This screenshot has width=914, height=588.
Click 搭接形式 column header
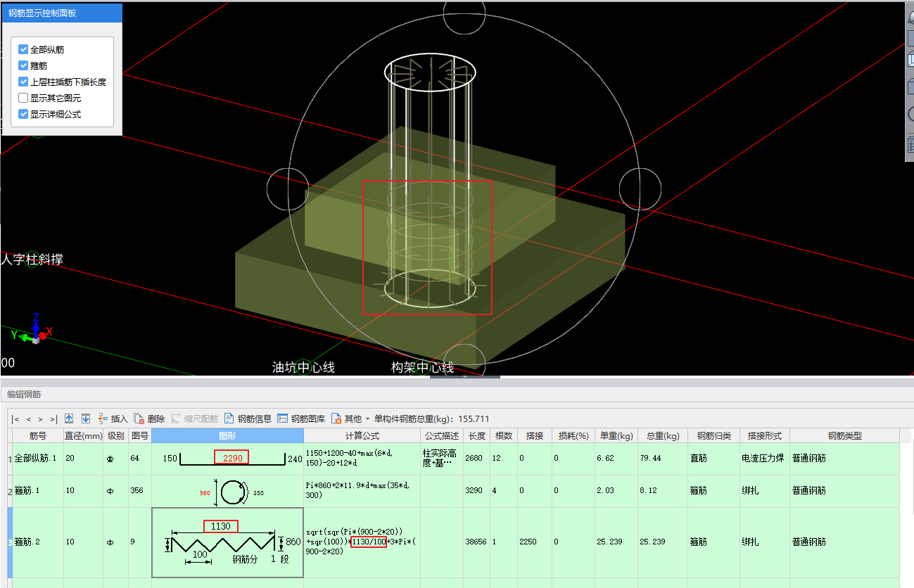click(765, 436)
